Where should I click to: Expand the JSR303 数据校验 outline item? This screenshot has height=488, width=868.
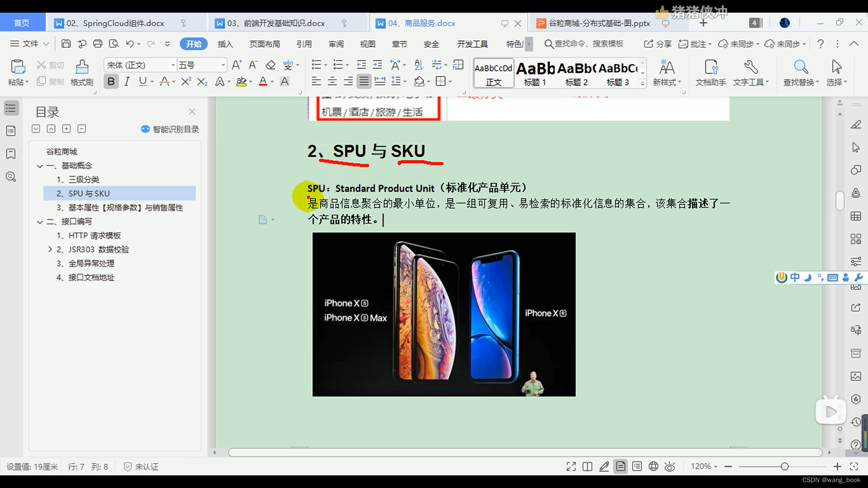click(50, 249)
